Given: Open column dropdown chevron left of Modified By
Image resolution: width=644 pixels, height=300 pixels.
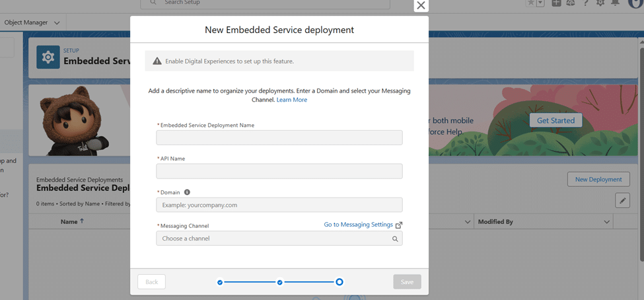Looking at the screenshot, I should click(467, 222).
